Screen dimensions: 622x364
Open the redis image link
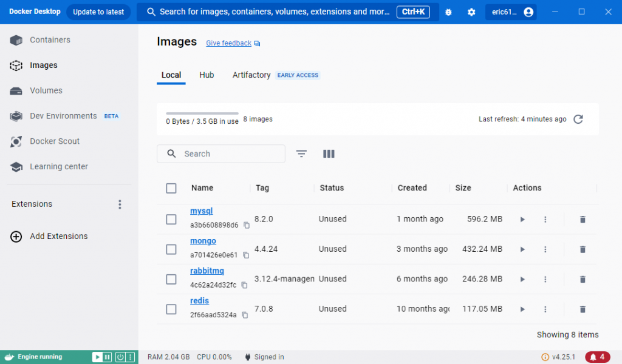(199, 301)
